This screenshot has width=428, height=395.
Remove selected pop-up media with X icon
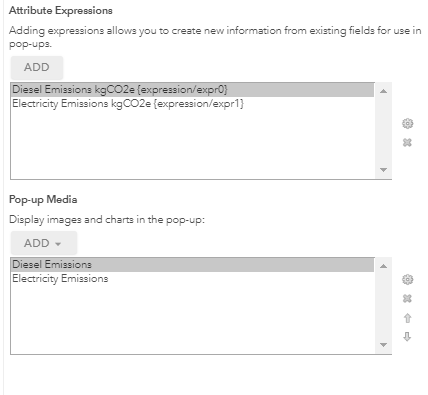pos(407,298)
